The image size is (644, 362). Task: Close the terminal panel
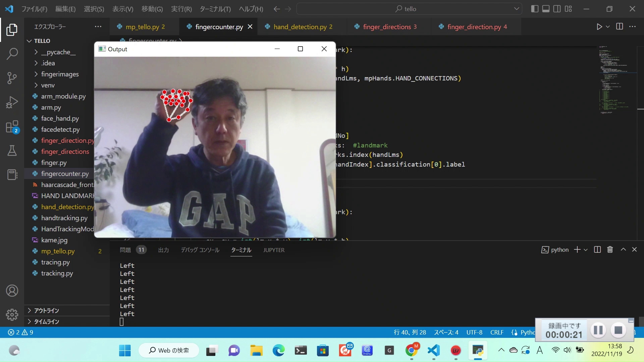pyautogui.click(x=634, y=250)
